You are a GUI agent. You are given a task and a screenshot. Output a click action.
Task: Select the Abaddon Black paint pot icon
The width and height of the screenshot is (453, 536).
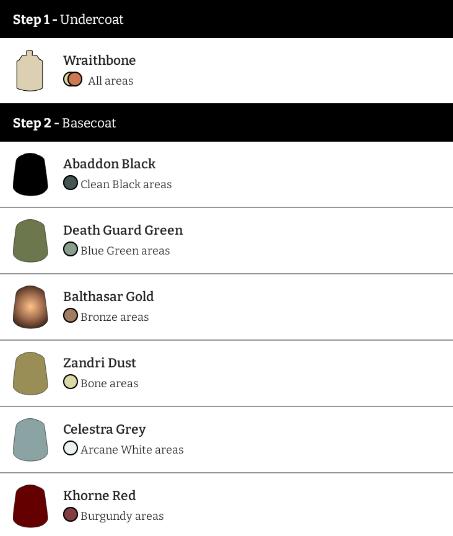[x=30, y=174]
